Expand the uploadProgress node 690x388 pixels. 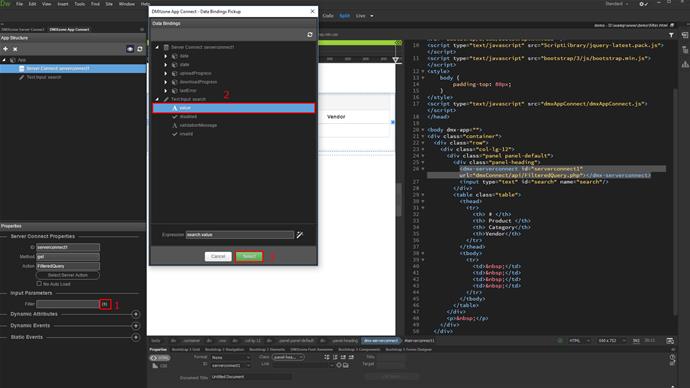click(x=165, y=73)
